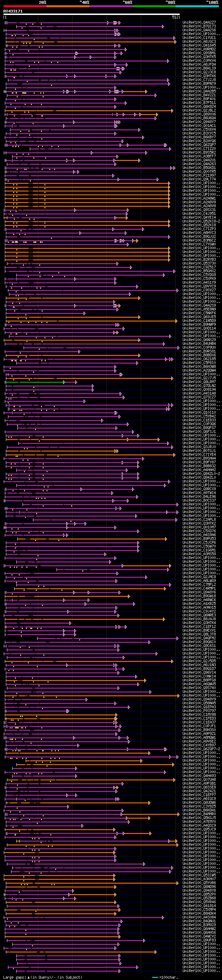Select the UniRef100_Q7DLN2 label
This screenshot has width=222, height=980.
coord(199,386)
